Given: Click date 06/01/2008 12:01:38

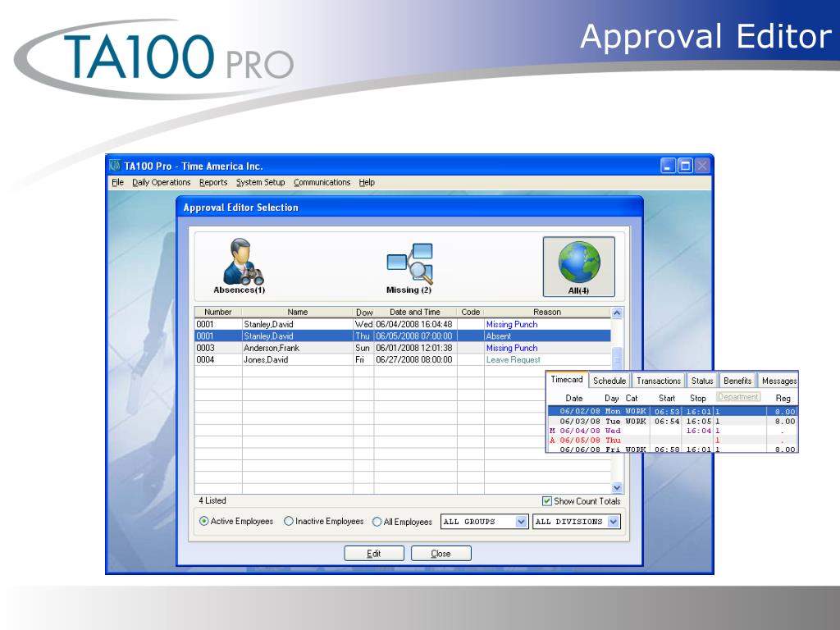Looking at the screenshot, I should pos(414,348).
